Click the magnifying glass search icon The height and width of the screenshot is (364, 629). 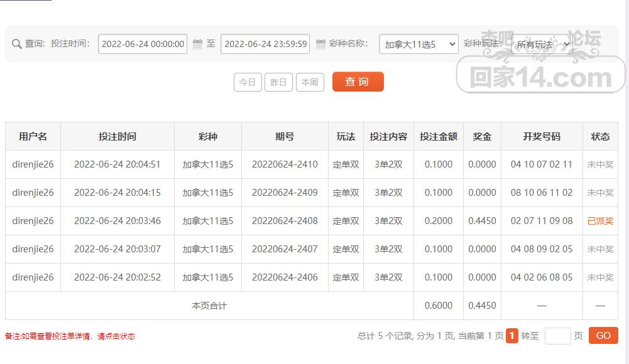(17, 44)
